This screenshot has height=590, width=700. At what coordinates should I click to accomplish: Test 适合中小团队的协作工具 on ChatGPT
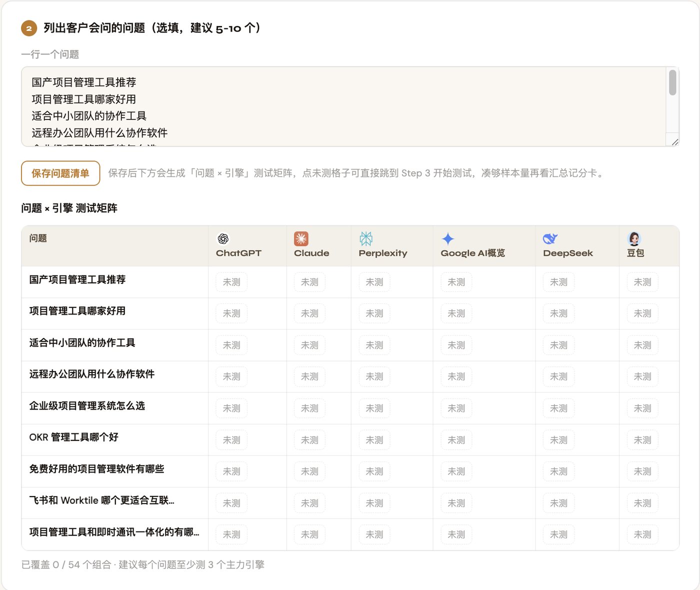[x=231, y=345]
